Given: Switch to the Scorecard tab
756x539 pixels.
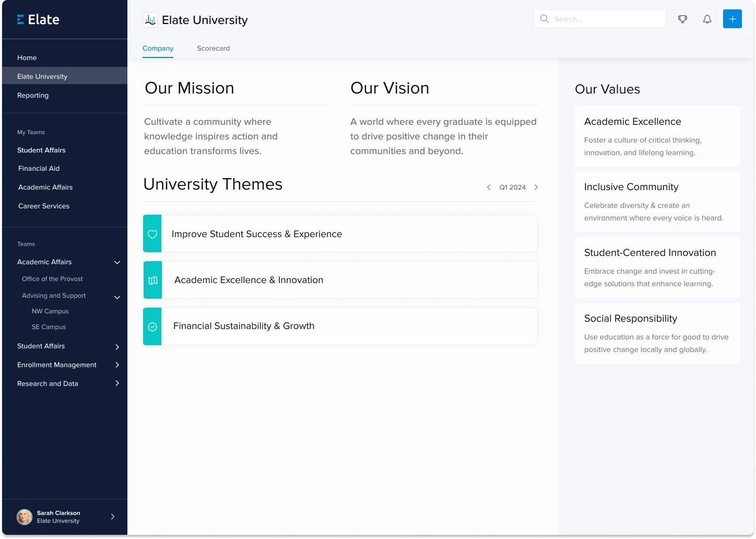Looking at the screenshot, I should click(213, 49).
